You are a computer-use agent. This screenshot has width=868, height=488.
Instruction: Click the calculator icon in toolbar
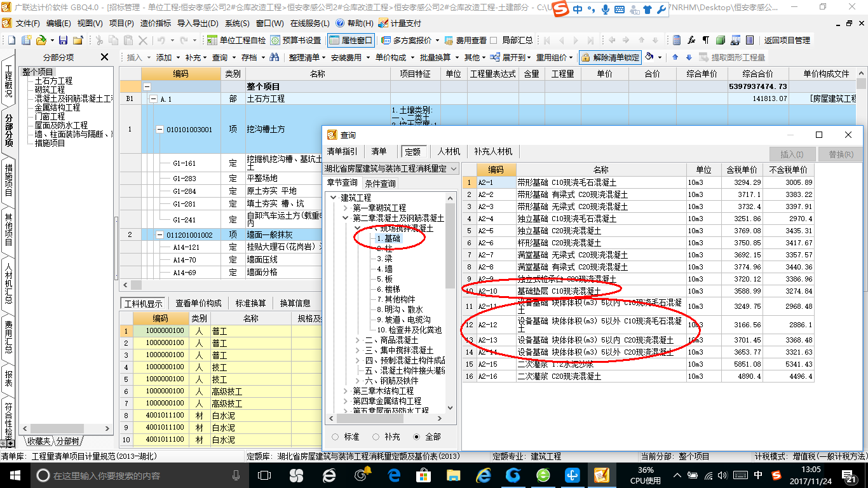[x=677, y=40]
